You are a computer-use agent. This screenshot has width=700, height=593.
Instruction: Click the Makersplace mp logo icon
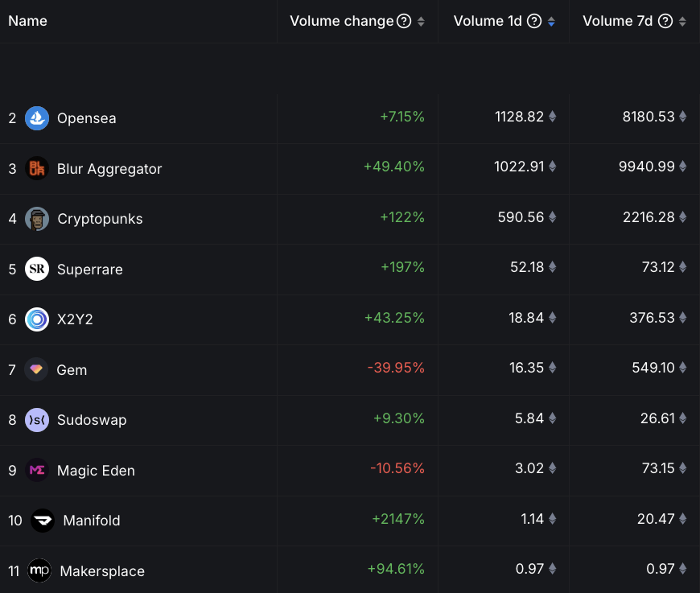click(x=39, y=570)
